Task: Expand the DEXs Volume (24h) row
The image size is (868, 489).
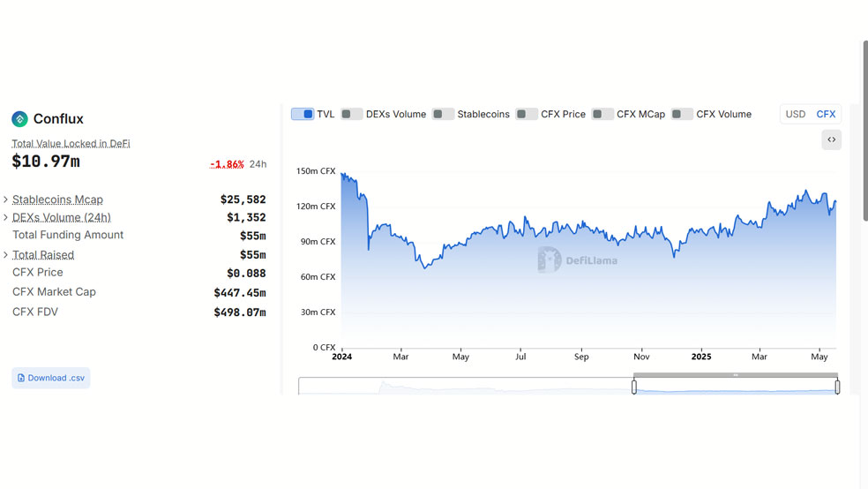Action: 5,218
